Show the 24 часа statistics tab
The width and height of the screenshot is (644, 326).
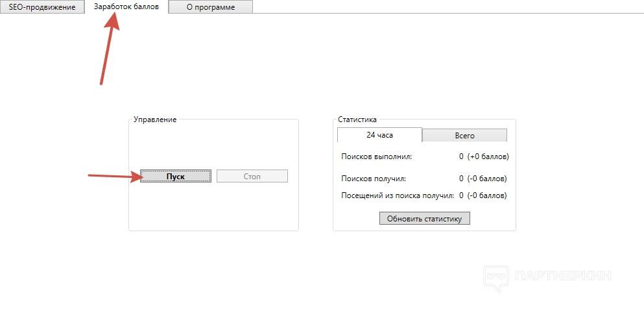379,135
